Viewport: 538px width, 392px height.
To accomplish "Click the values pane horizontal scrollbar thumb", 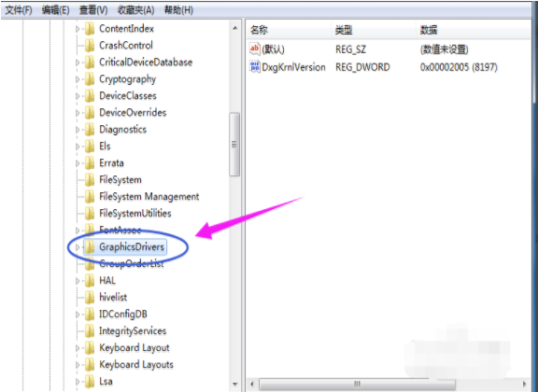I will pyautogui.click(x=357, y=384).
